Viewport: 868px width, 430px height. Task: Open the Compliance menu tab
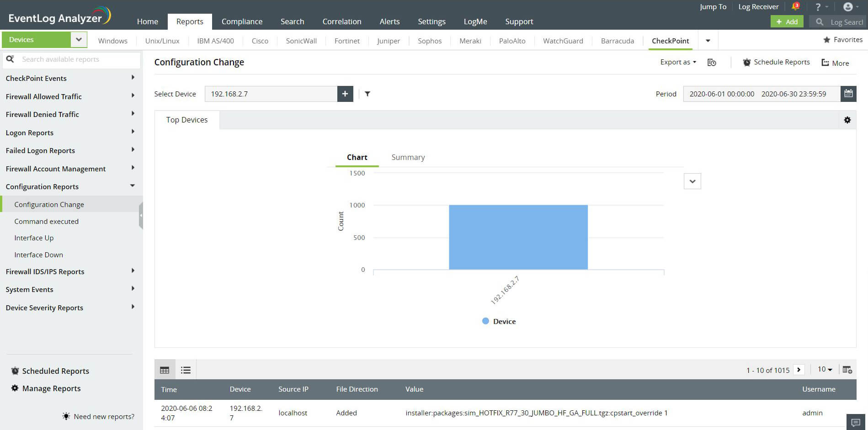[x=242, y=21]
